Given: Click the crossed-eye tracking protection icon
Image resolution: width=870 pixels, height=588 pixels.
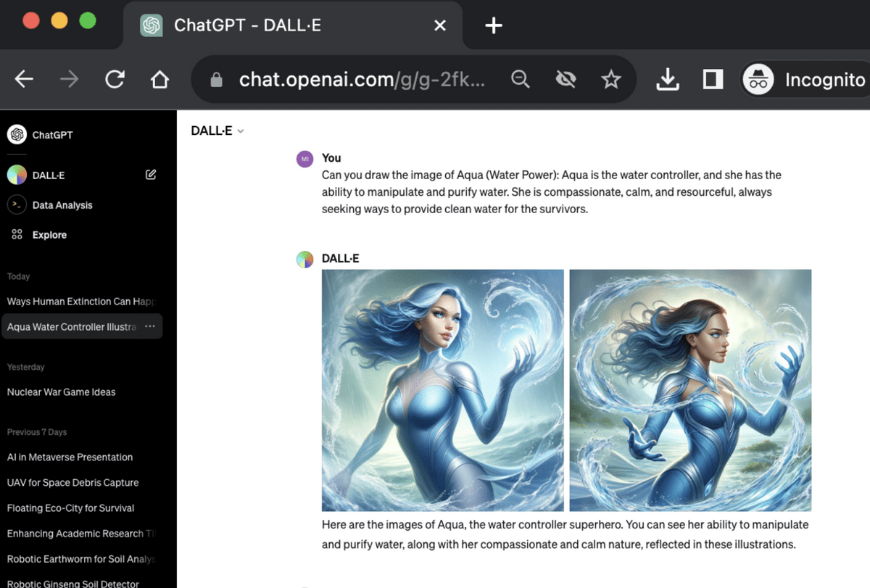Looking at the screenshot, I should coord(565,80).
